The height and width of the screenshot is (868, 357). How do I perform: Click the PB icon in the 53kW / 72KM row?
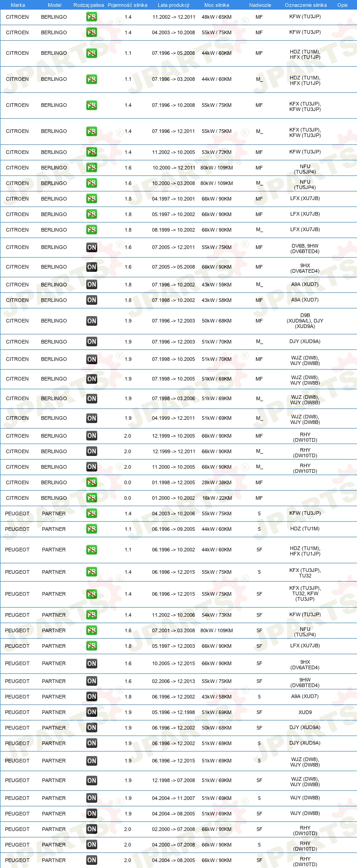click(x=92, y=152)
